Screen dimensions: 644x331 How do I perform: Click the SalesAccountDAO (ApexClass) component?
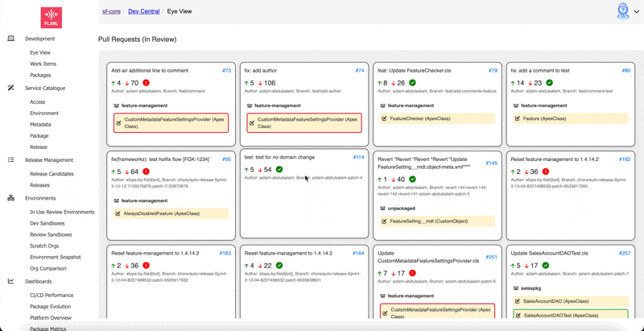(555, 301)
